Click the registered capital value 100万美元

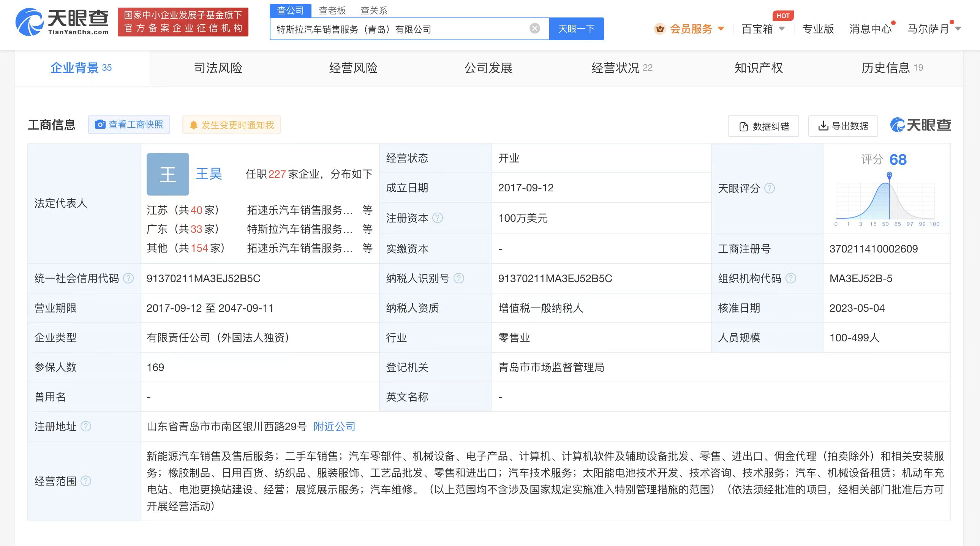[523, 218]
